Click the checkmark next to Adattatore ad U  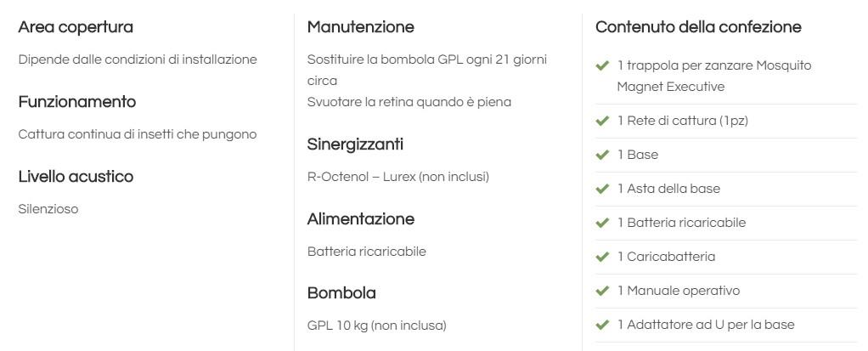click(x=601, y=325)
